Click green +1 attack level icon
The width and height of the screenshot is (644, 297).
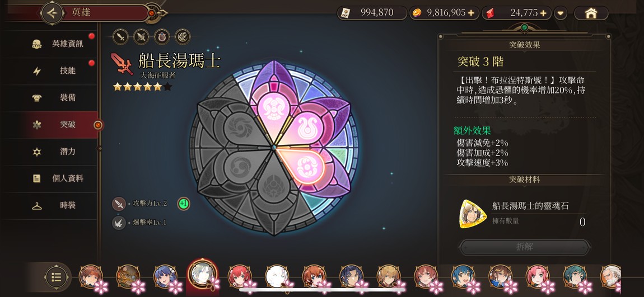184,204
